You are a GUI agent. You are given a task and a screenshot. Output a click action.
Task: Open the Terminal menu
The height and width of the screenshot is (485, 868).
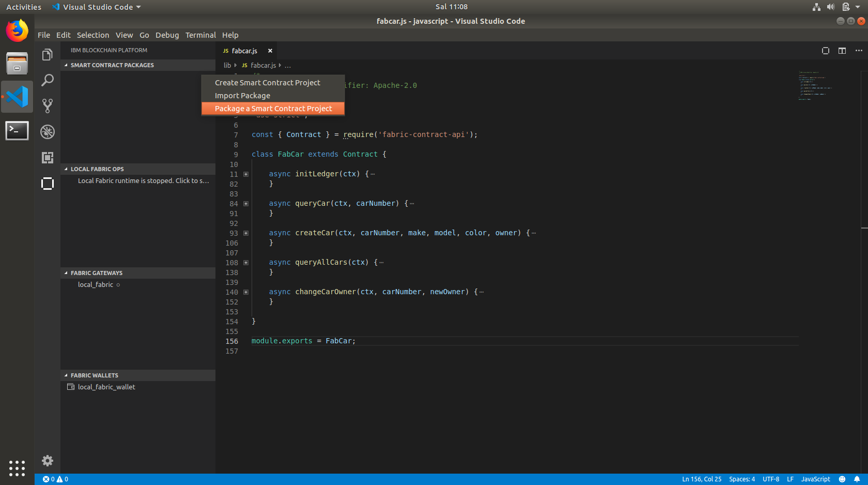point(200,35)
